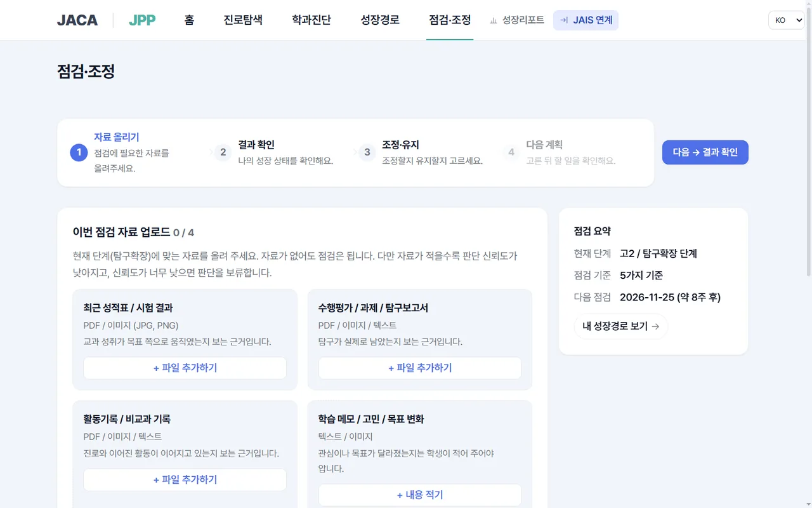This screenshot has height=508, width=812.
Task: Click 다음 → 결과 확인 button
Action: (x=705, y=152)
